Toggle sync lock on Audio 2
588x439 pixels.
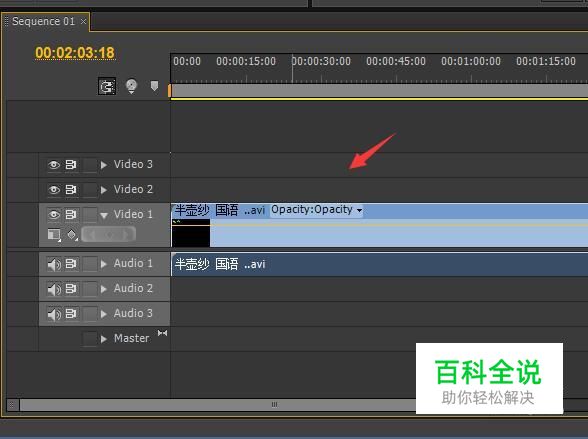click(x=71, y=288)
